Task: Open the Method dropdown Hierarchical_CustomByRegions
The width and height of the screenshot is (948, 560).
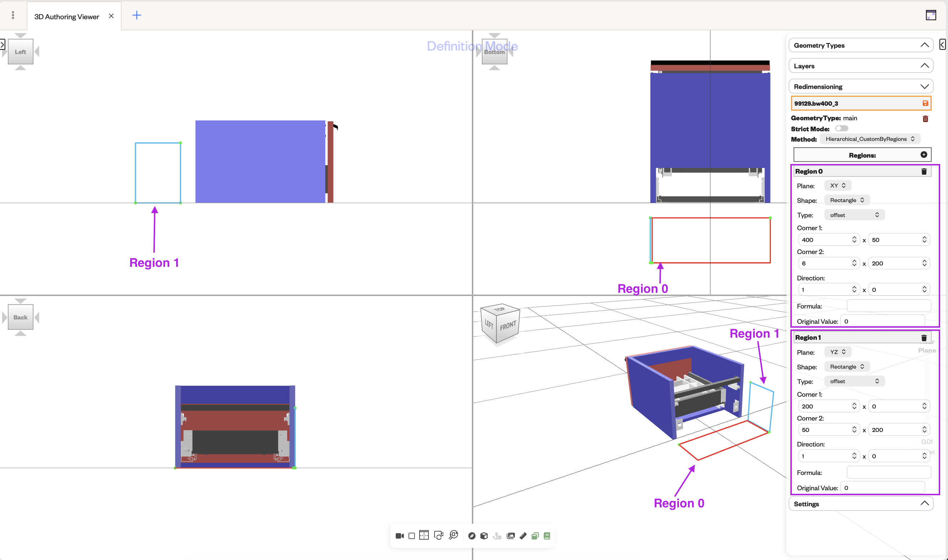Action: 870,139
